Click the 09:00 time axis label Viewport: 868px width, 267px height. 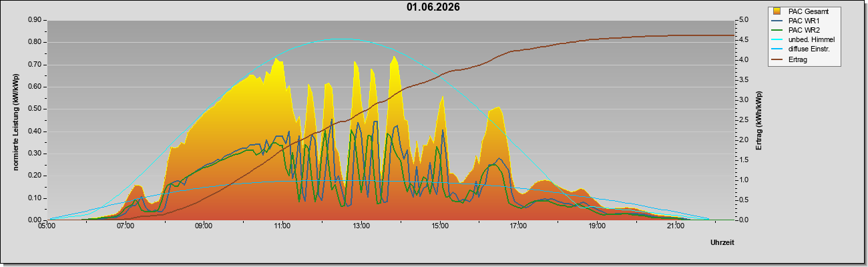[x=204, y=226]
